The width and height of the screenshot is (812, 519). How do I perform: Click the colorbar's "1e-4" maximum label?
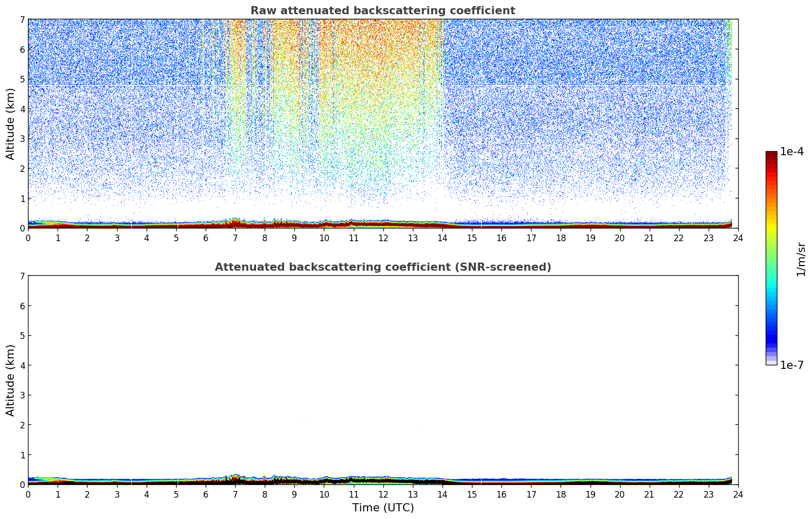coord(792,152)
